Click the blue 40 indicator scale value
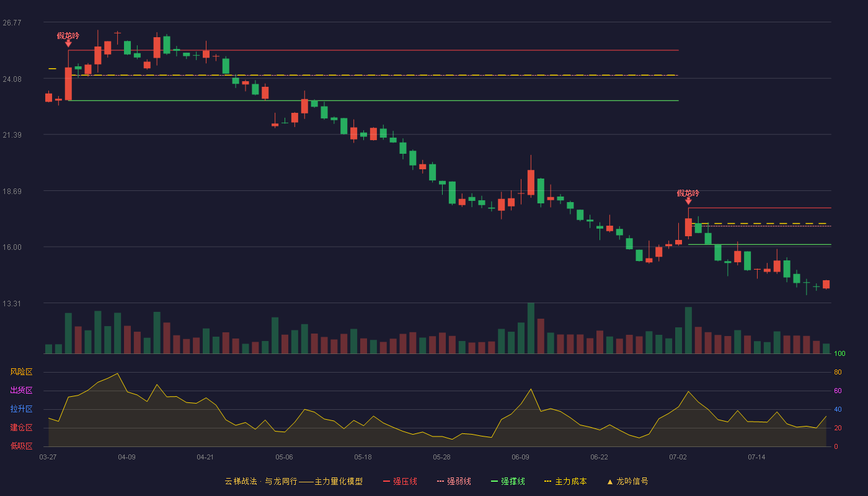Image resolution: width=868 pixels, height=496 pixels. 838,409
